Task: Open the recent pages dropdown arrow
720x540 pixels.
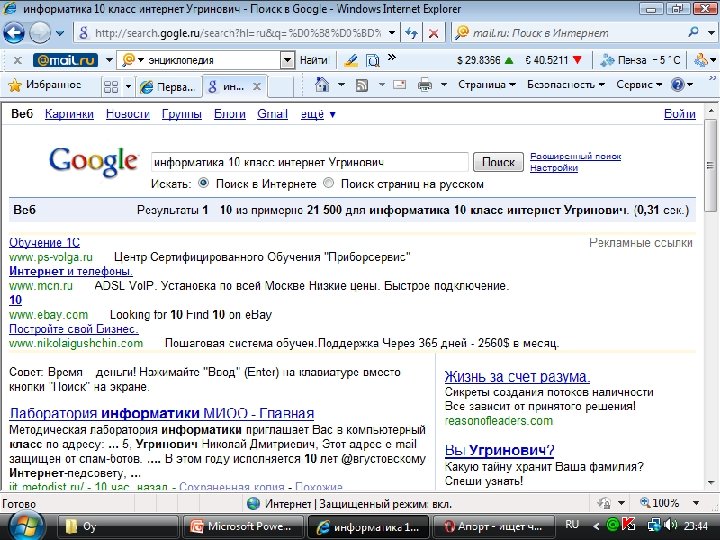Action: (x=60, y=33)
